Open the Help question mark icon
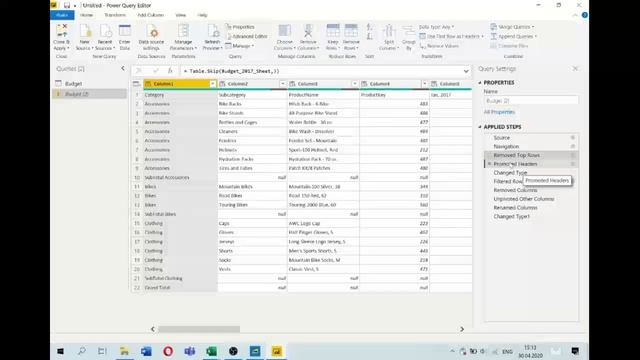The image size is (640, 360). 584,15
